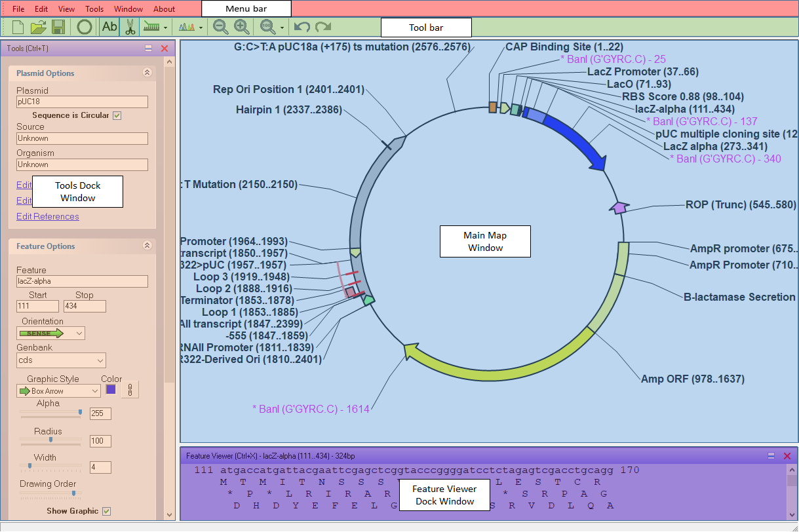Zoom out using the minus magnifier
Viewport: 799px width, 532px height.
(221, 27)
